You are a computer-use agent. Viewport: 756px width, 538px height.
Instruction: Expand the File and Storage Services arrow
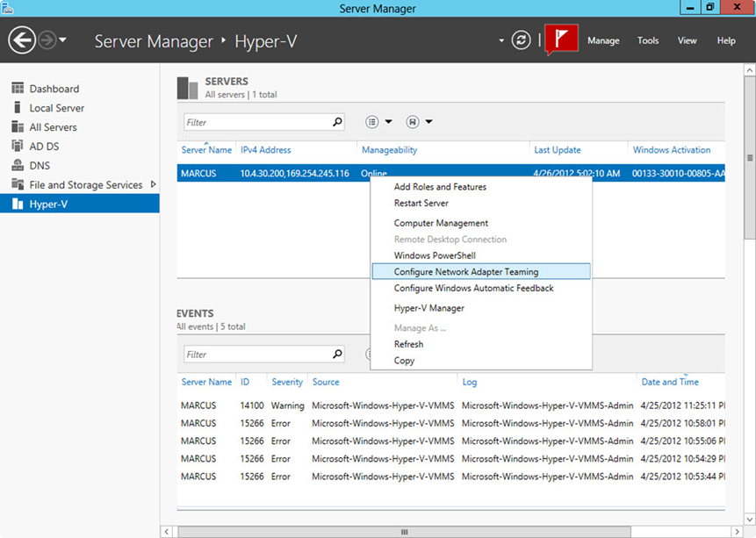pyautogui.click(x=154, y=184)
